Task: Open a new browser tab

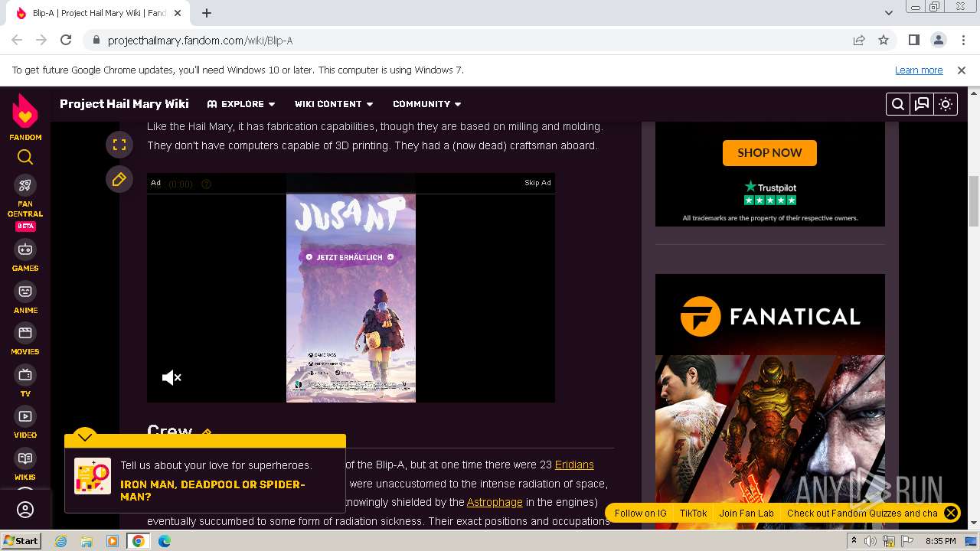Action: pos(207,13)
